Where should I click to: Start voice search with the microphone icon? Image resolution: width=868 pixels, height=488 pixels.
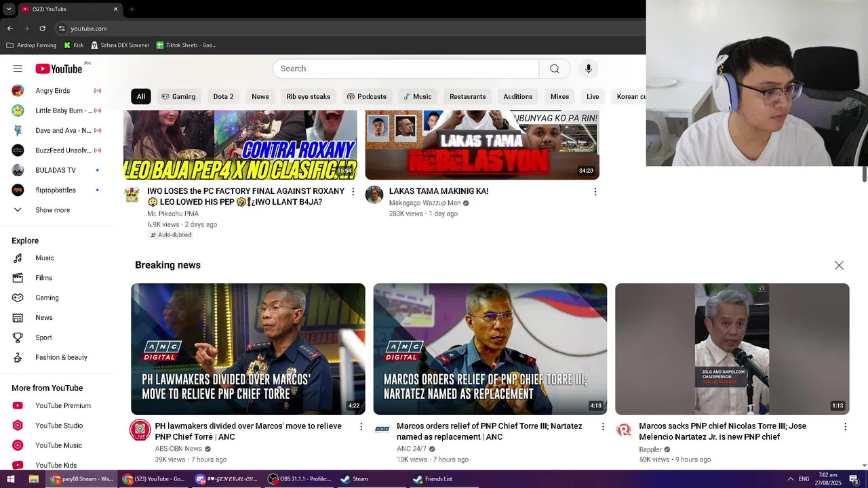(x=589, y=68)
